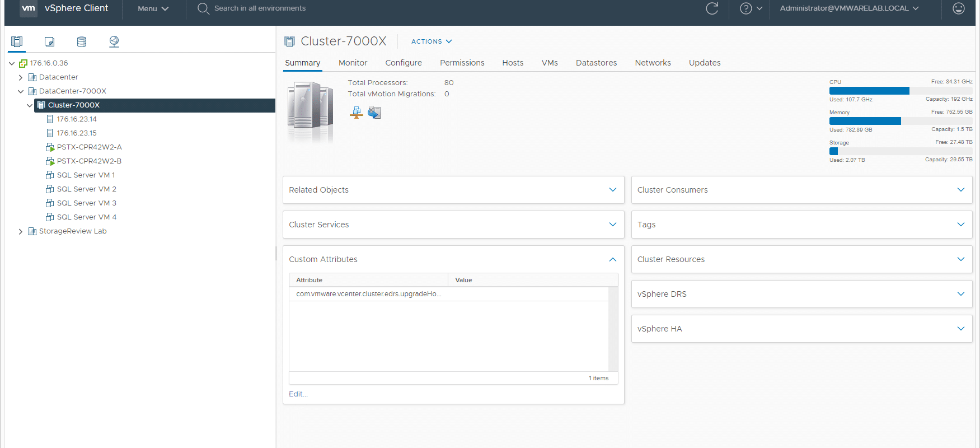Image resolution: width=980 pixels, height=448 pixels.
Task: Switch to the Permissions tab
Action: (x=462, y=63)
